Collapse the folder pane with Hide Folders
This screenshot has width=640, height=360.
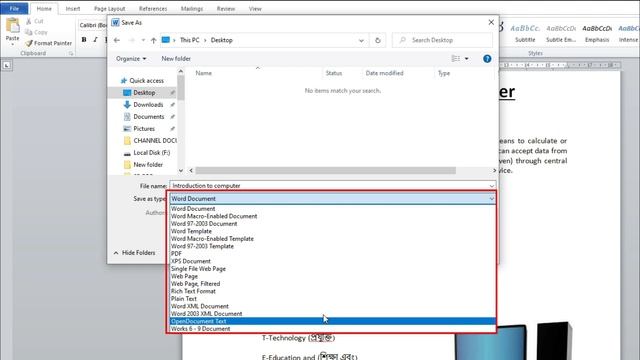coord(134,253)
